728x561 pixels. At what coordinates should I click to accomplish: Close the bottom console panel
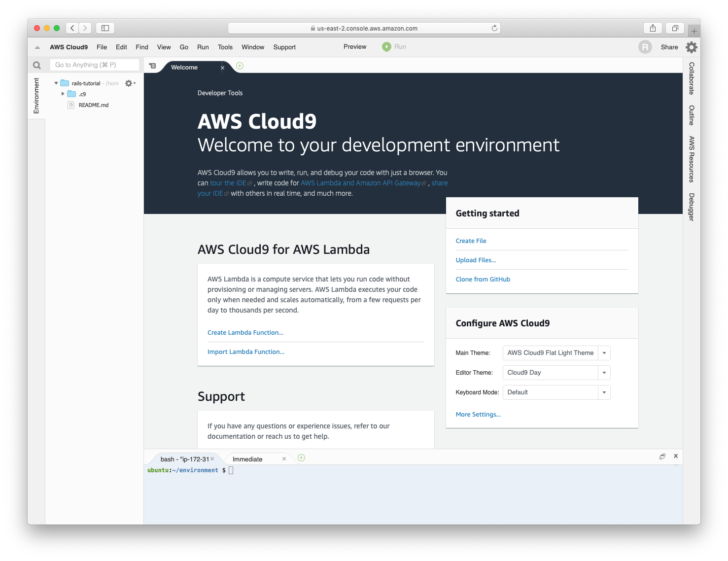pyautogui.click(x=676, y=456)
